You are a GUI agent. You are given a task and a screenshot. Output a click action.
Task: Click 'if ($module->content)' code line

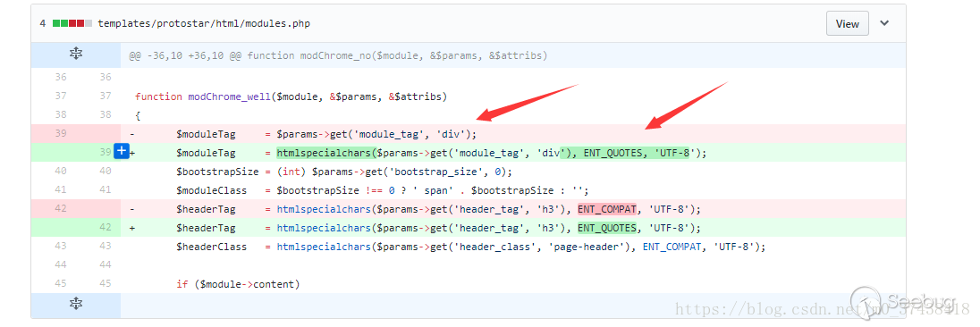click(238, 284)
